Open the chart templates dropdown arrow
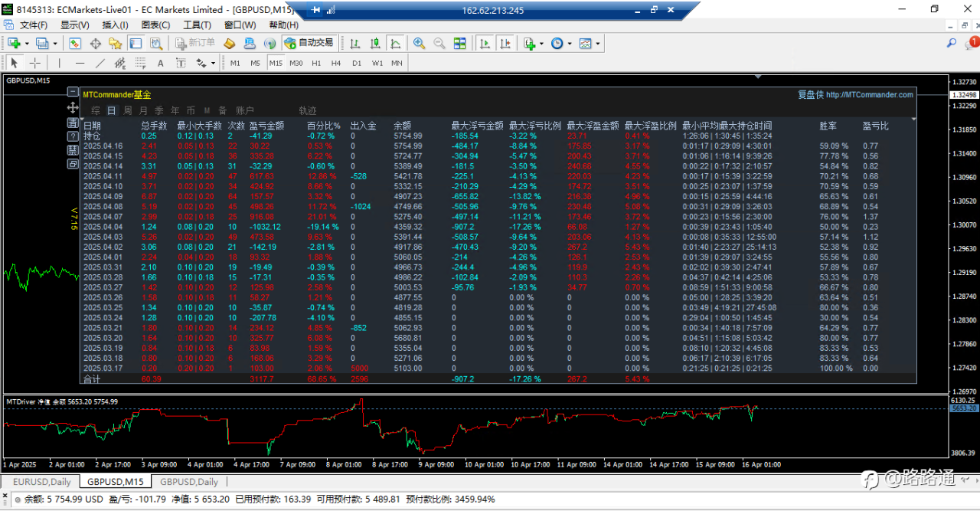 pos(598,44)
